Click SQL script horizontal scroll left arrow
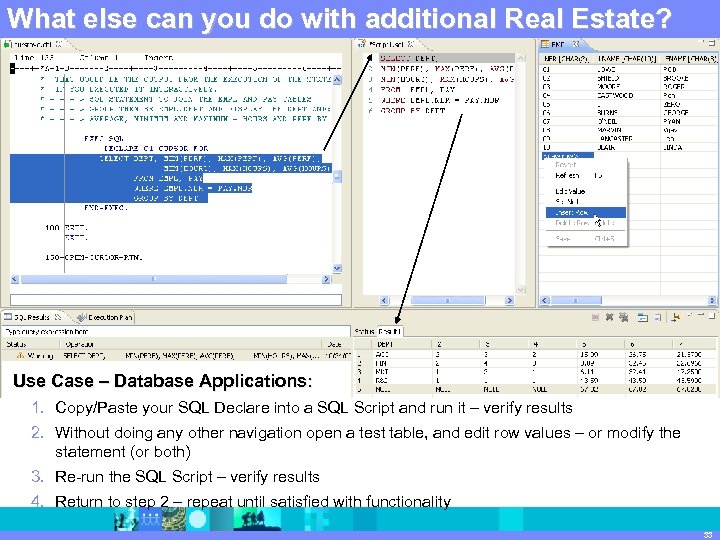 [x=384, y=300]
